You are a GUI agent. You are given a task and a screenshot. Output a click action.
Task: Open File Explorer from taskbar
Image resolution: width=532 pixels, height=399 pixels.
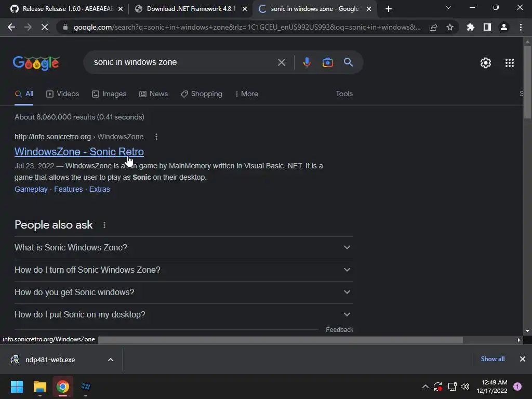[39, 387]
